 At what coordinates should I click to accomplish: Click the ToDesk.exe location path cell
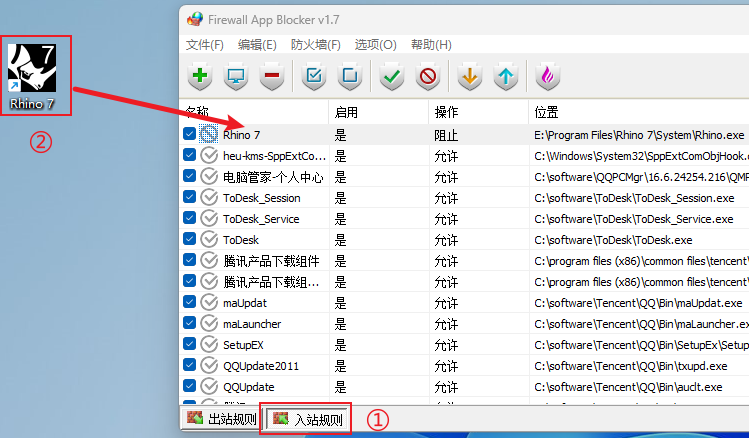(613, 240)
